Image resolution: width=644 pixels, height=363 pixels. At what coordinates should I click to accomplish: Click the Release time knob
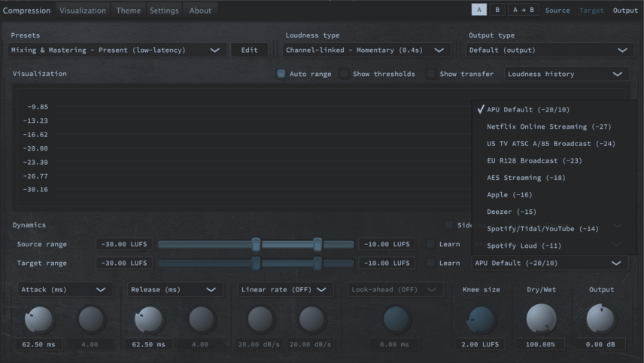point(149,319)
